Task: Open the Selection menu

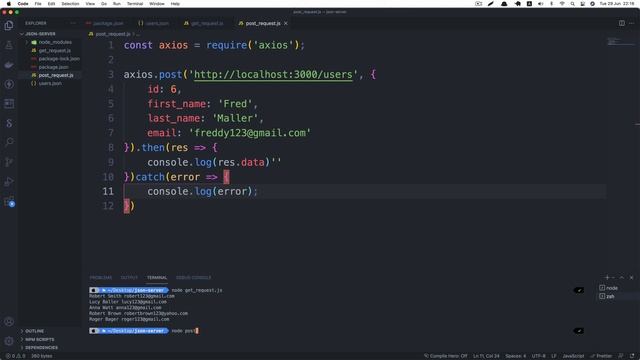Action: pyautogui.click(x=70, y=4)
